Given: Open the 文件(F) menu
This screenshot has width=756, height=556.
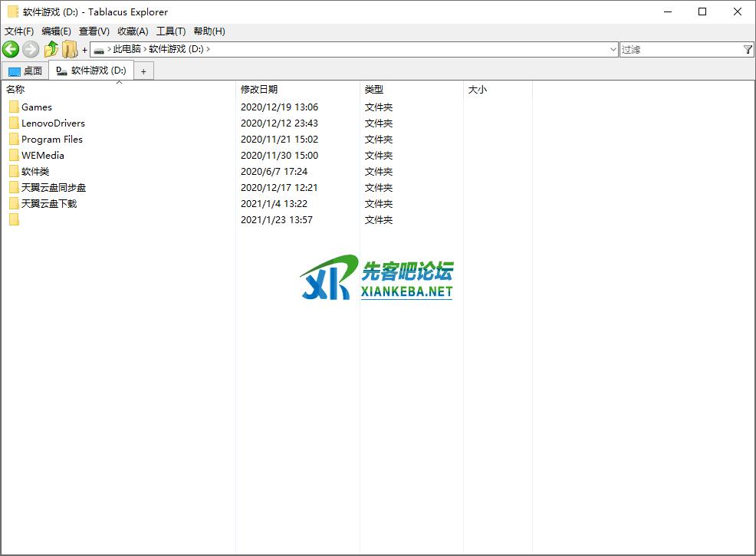Looking at the screenshot, I should 19,31.
